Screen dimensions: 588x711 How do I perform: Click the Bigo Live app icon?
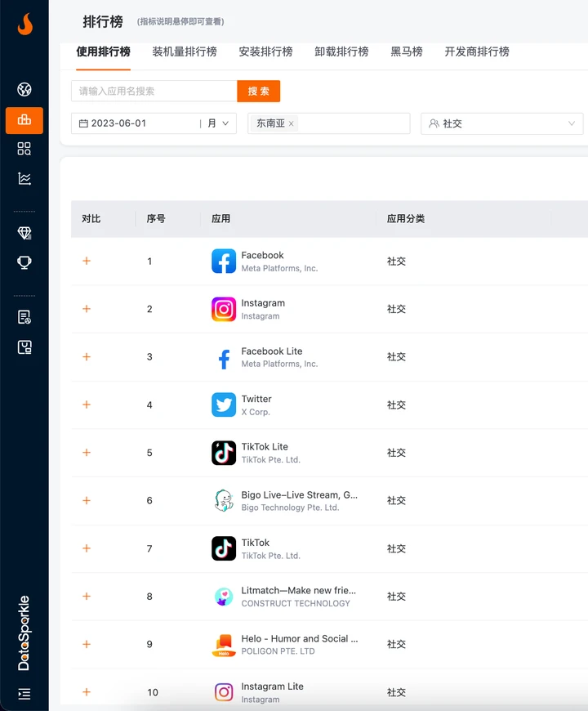pyautogui.click(x=224, y=501)
